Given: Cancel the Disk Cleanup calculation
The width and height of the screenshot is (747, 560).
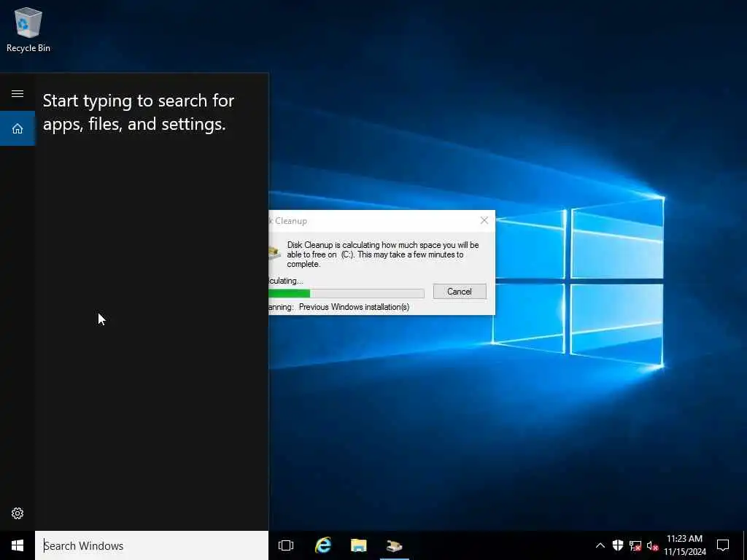Looking at the screenshot, I should (x=460, y=292).
